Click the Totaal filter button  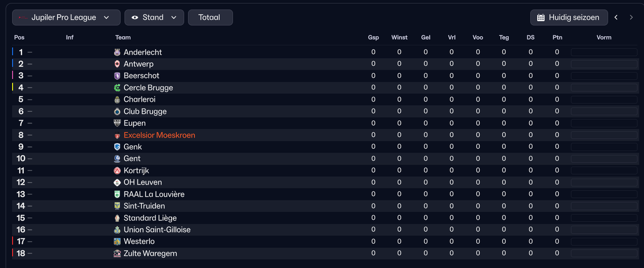tap(210, 18)
